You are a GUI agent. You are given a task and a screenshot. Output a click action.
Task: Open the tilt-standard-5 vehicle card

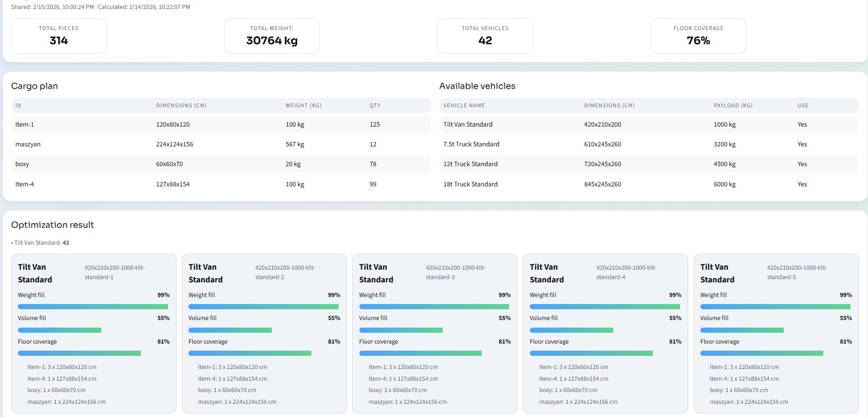[776, 334]
